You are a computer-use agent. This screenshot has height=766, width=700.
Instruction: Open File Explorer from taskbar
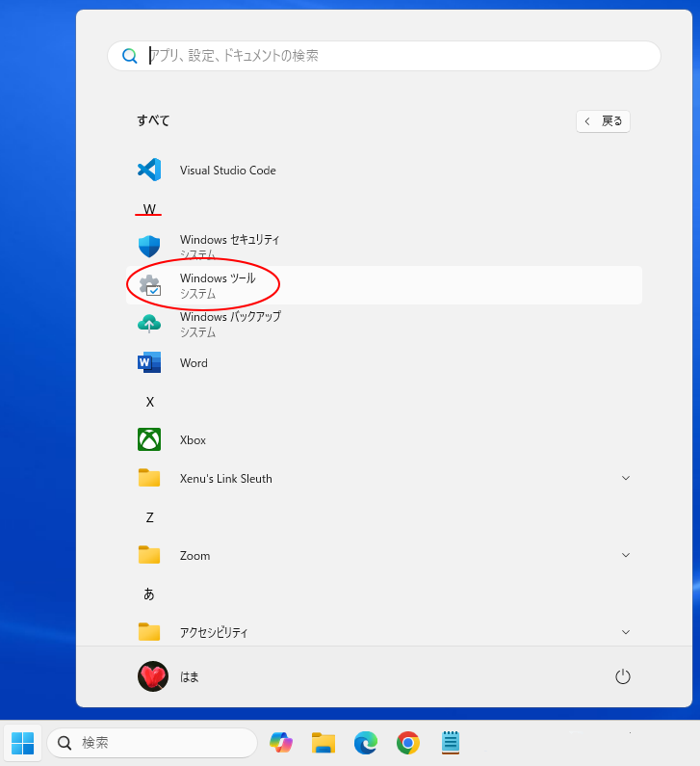click(x=323, y=743)
